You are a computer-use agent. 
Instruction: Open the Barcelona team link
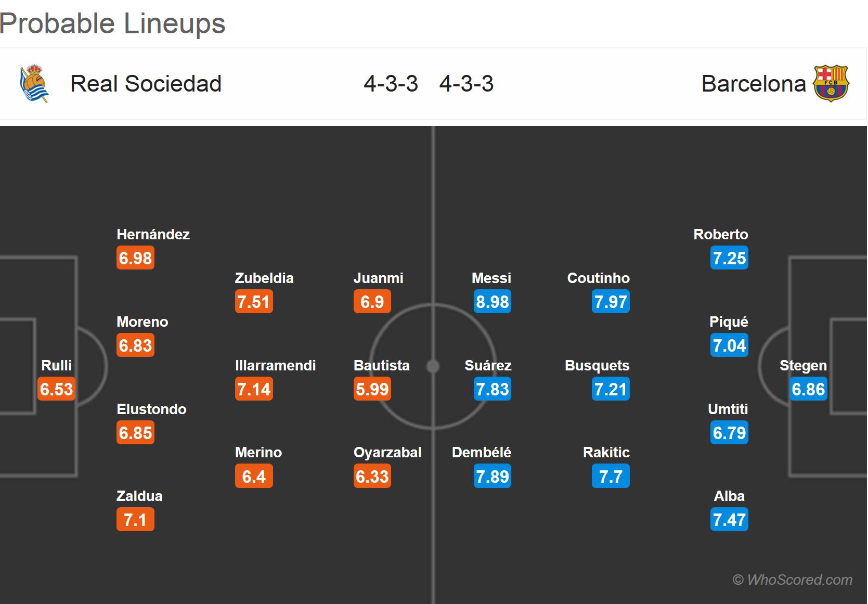[x=754, y=84]
